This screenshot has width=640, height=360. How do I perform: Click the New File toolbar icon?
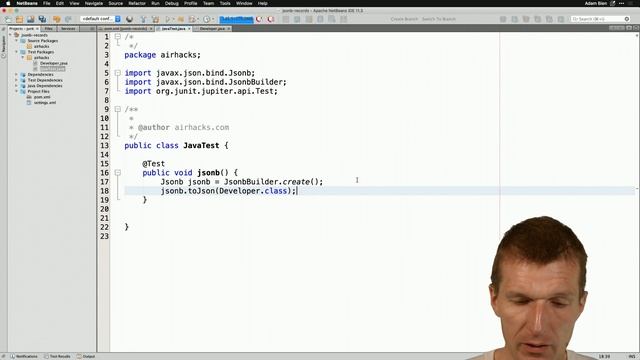point(8,19)
